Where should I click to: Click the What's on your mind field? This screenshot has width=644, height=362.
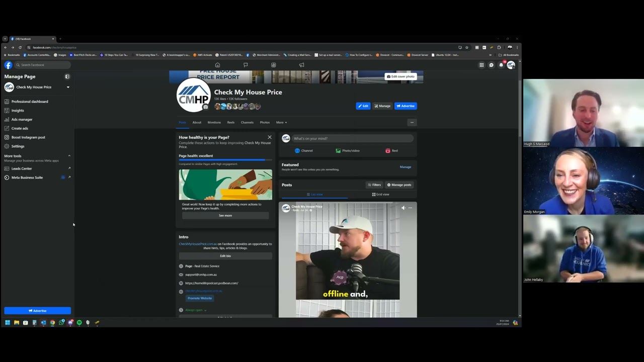353,139
